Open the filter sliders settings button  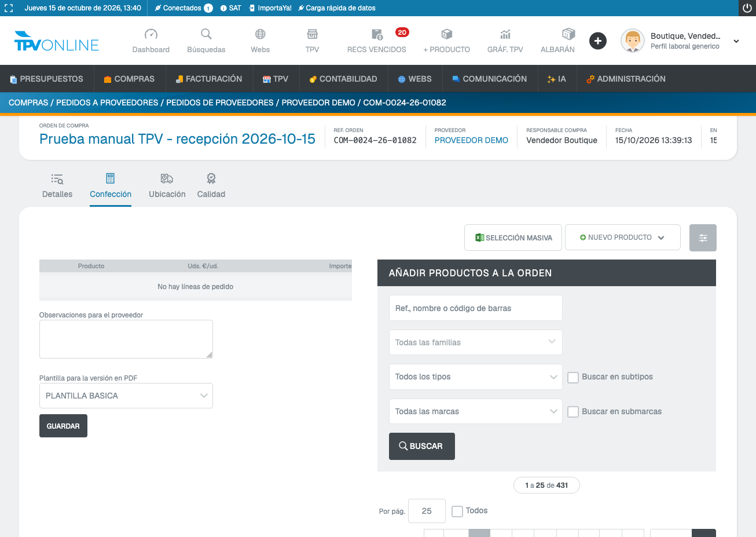703,238
